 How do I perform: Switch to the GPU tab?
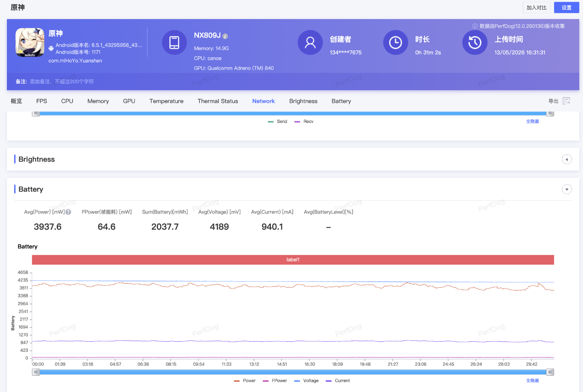click(x=129, y=101)
